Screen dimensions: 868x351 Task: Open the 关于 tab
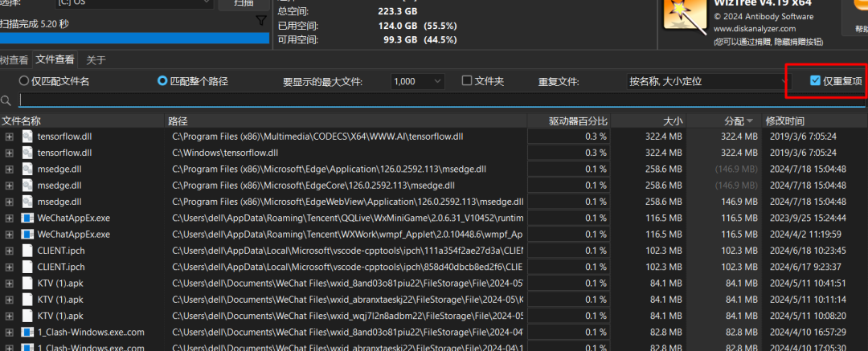point(96,59)
